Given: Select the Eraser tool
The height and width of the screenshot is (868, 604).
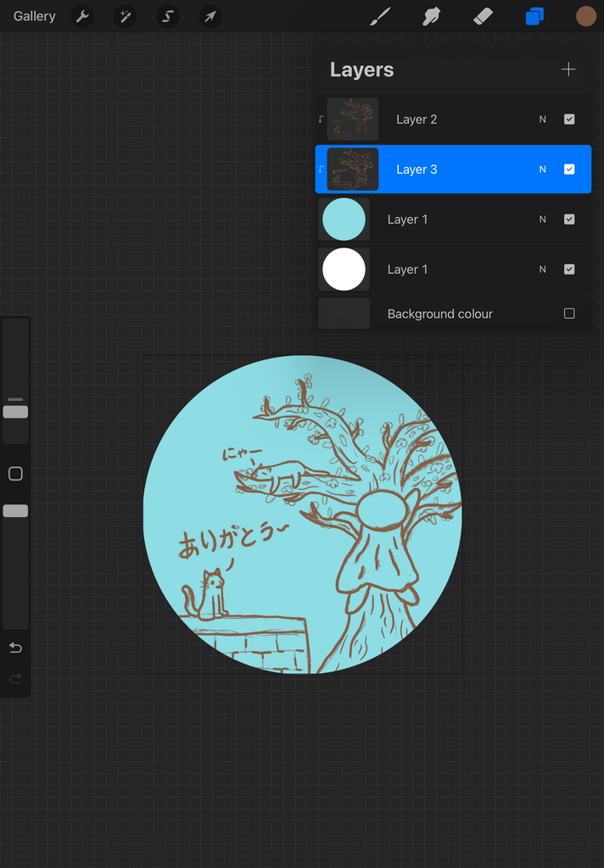Looking at the screenshot, I should pos(483,16).
